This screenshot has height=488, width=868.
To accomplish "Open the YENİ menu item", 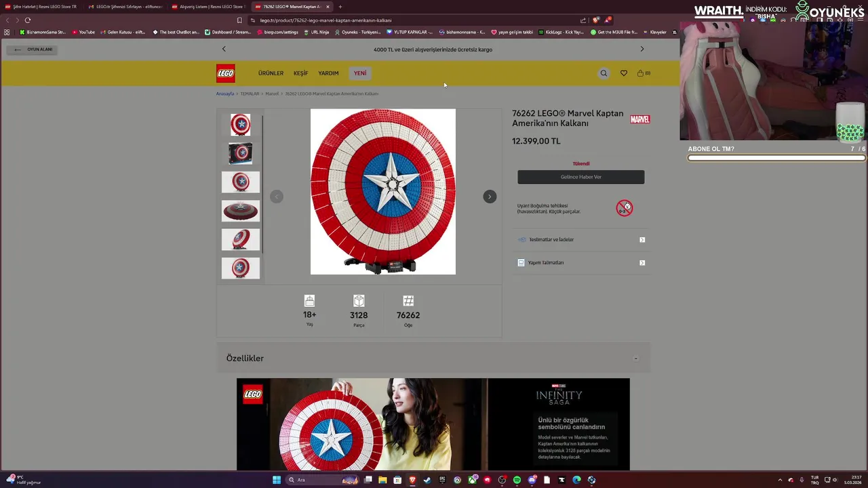I will pyautogui.click(x=360, y=73).
